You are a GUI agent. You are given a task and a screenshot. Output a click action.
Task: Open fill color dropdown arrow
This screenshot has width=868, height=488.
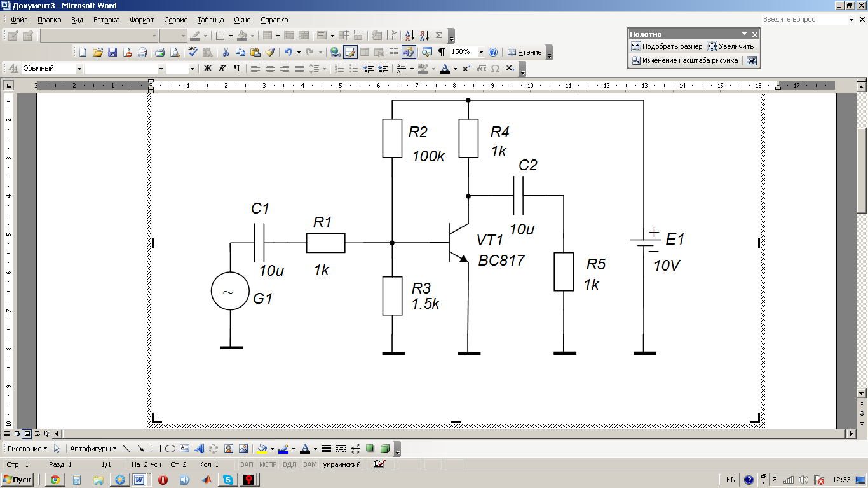point(271,449)
